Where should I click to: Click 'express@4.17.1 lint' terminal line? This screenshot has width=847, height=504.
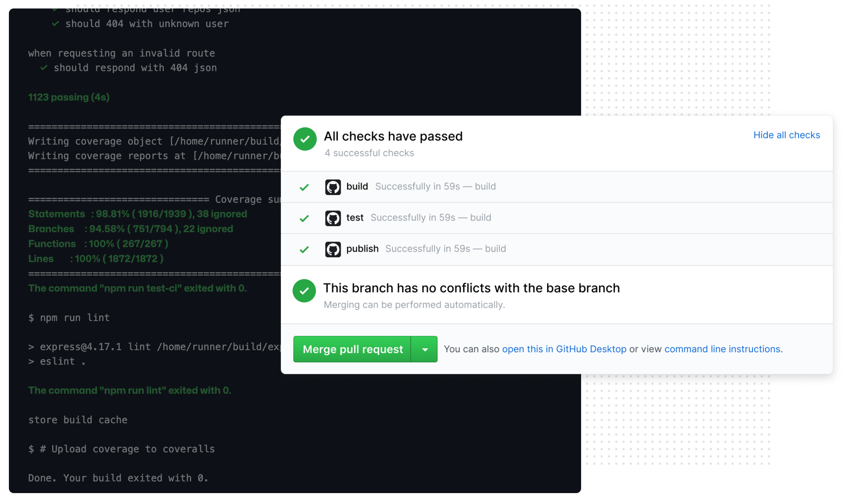tap(154, 347)
